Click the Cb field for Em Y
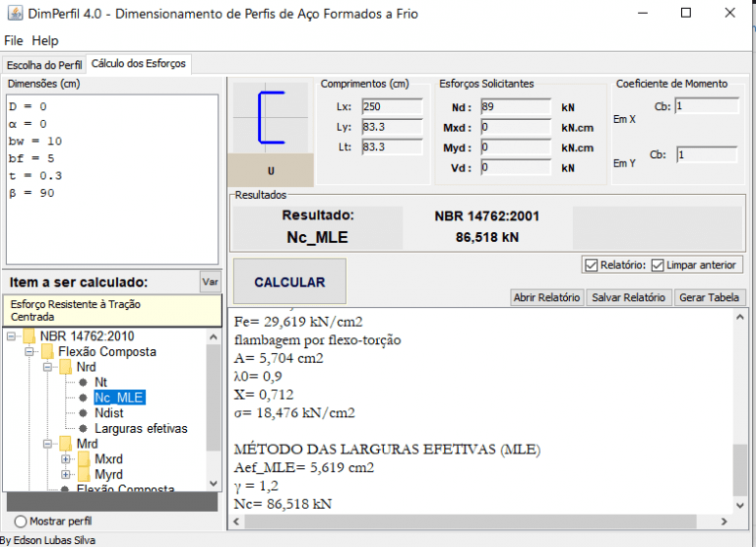 707,154
